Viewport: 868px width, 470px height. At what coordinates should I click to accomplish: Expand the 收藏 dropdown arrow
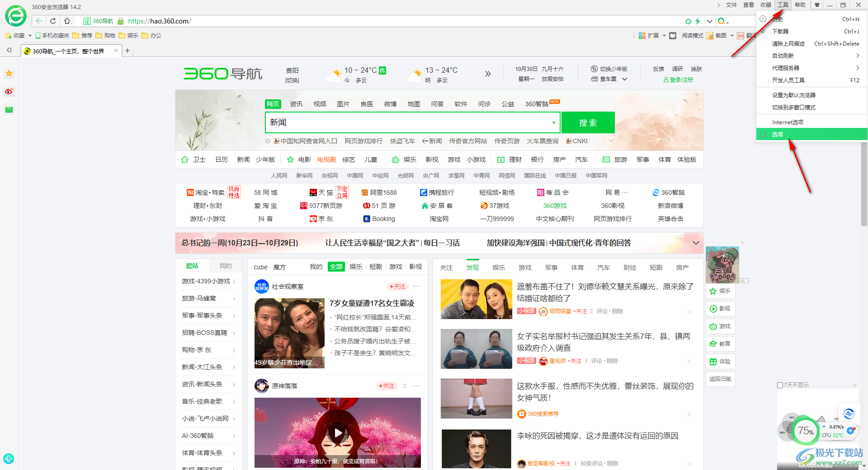click(x=30, y=36)
